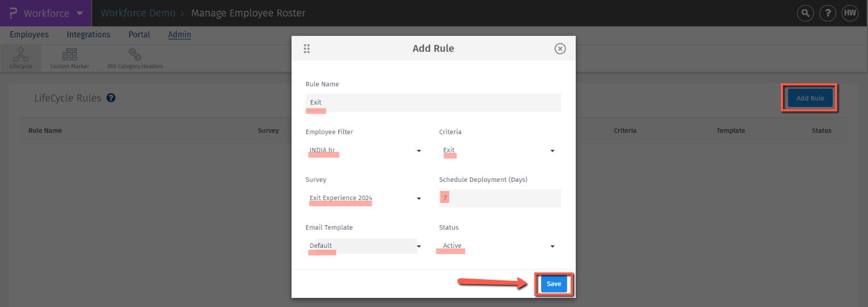Select the 360 Category Headers icon
868x307 pixels.
coord(135,55)
